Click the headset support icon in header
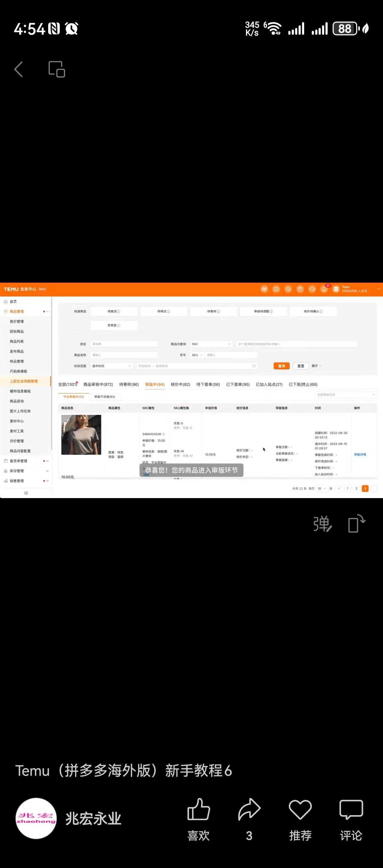This screenshot has height=868, width=383. pyautogui.click(x=312, y=289)
